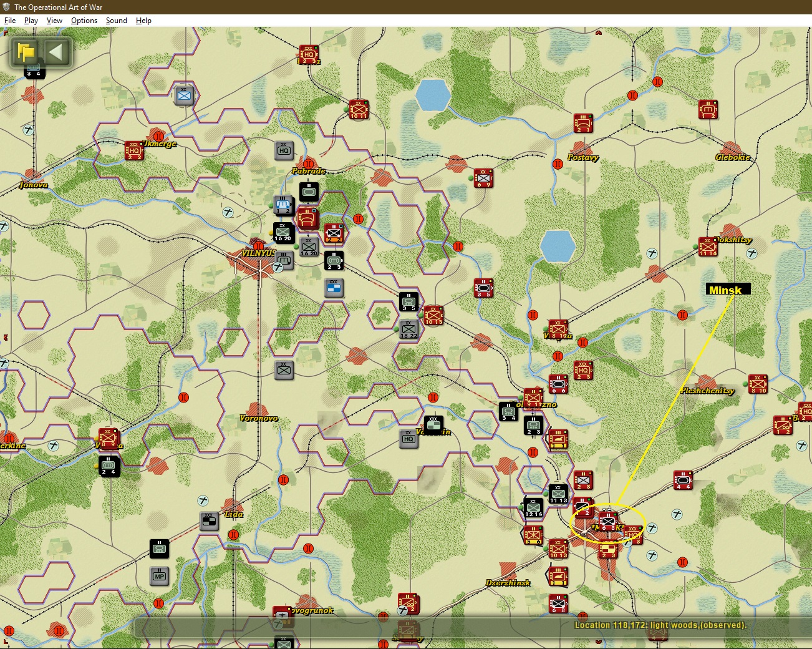
Task: Select the black infantry division labeled 12 14
Action: click(533, 507)
